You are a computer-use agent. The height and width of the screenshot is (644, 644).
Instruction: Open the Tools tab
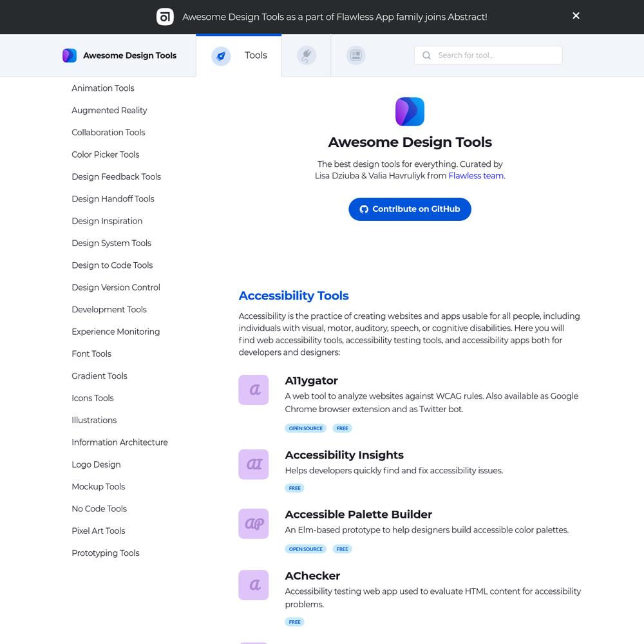click(x=239, y=55)
